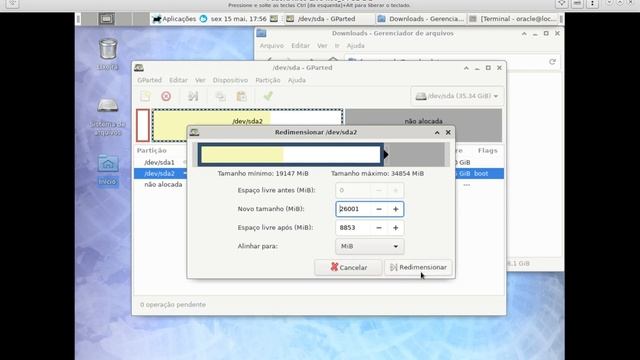This screenshot has height=360, width=640.
Task: Decrease Espaço livre após with minus
Action: [379, 228]
